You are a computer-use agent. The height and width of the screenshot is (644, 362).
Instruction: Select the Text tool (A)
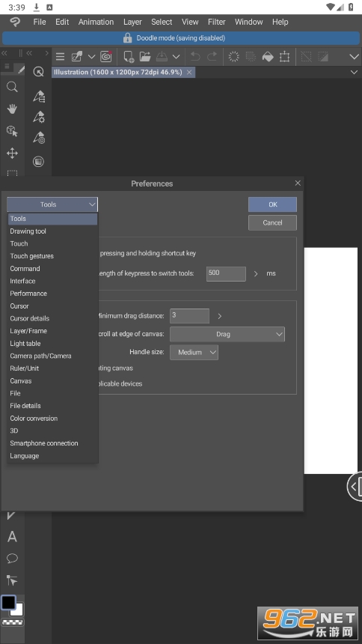coord(12,536)
